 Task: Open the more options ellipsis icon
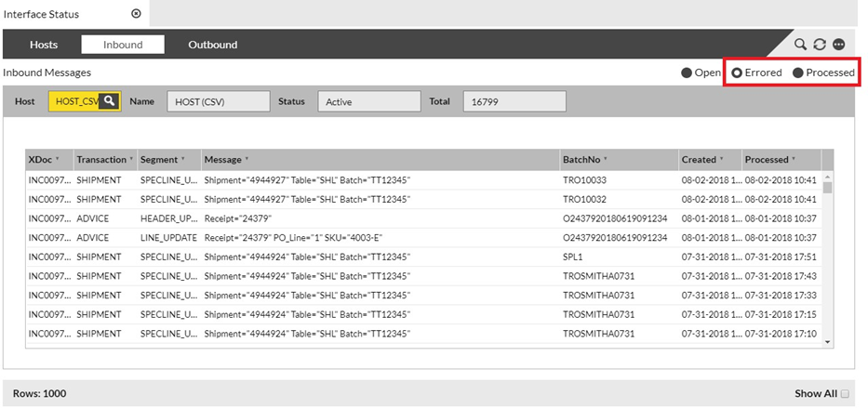click(x=839, y=45)
